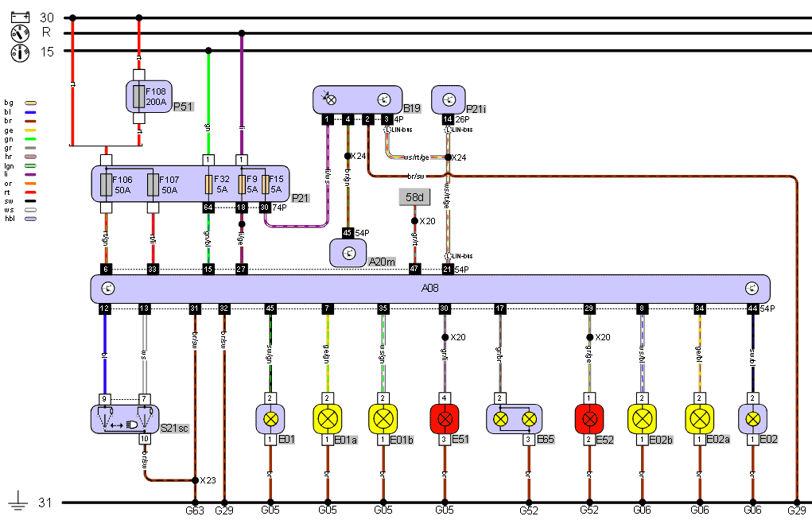Select the yellow E02a lamp symbol
812x520 pixels.
pyautogui.click(x=700, y=418)
